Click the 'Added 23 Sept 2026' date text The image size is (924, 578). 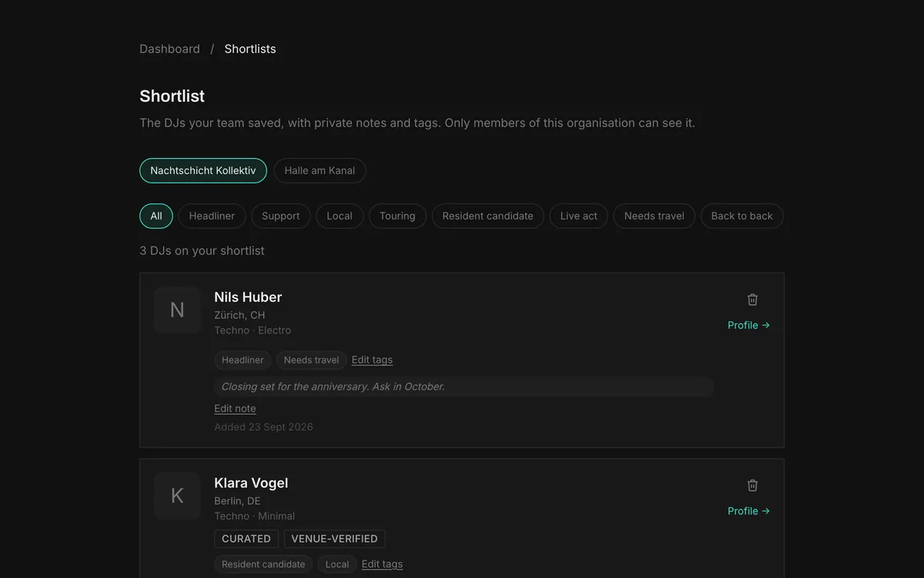tap(263, 427)
